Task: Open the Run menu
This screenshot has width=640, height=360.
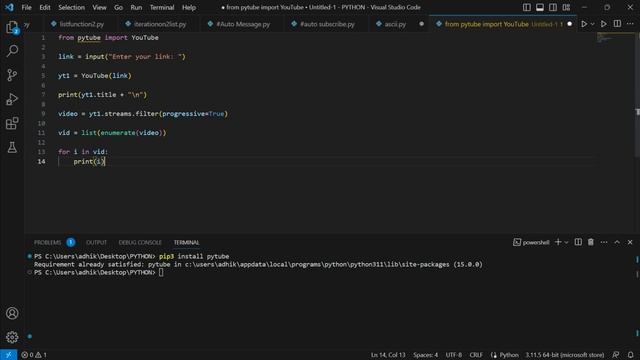Action: pyautogui.click(x=136, y=7)
